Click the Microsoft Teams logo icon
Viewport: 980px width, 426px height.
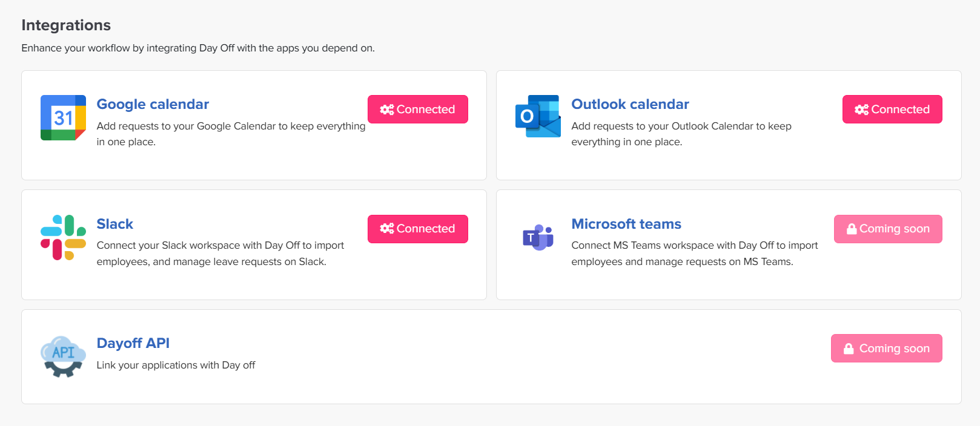538,237
